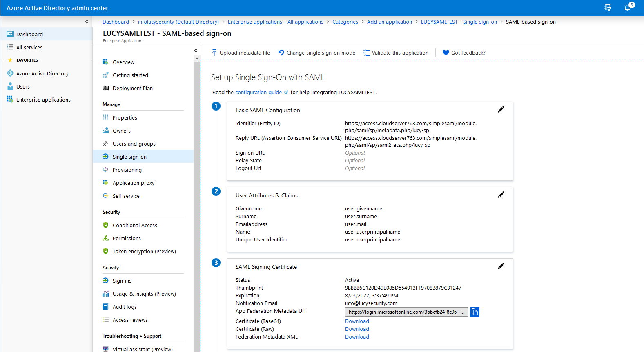Click the Conditional Access shield icon
The height and width of the screenshot is (352, 644).
pyautogui.click(x=105, y=225)
